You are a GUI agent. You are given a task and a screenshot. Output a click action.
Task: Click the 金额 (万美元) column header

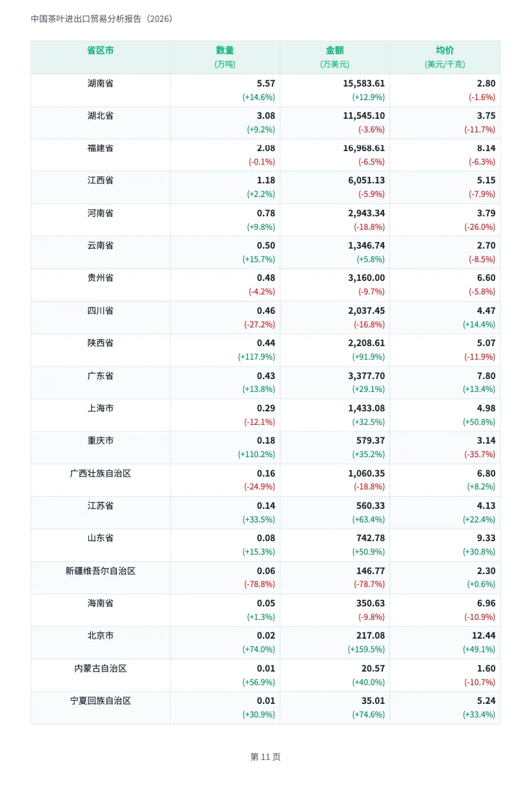tap(334, 57)
